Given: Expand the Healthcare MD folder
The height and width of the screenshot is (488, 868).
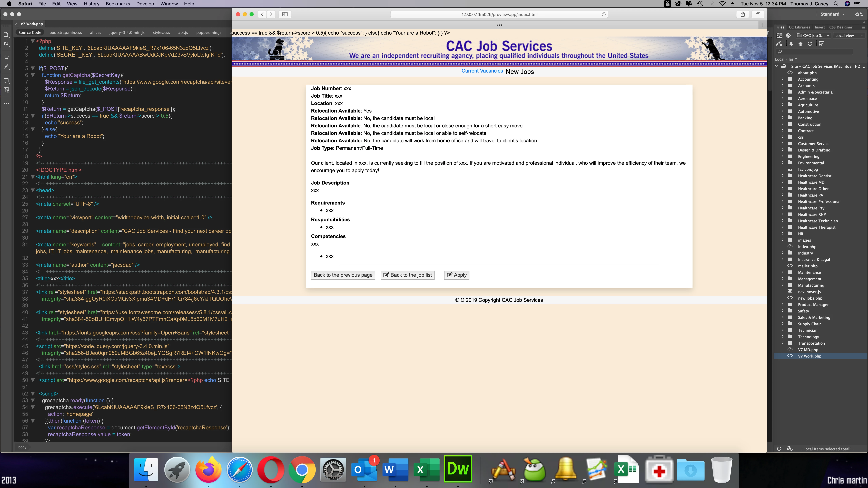Looking at the screenshot, I should tap(783, 182).
